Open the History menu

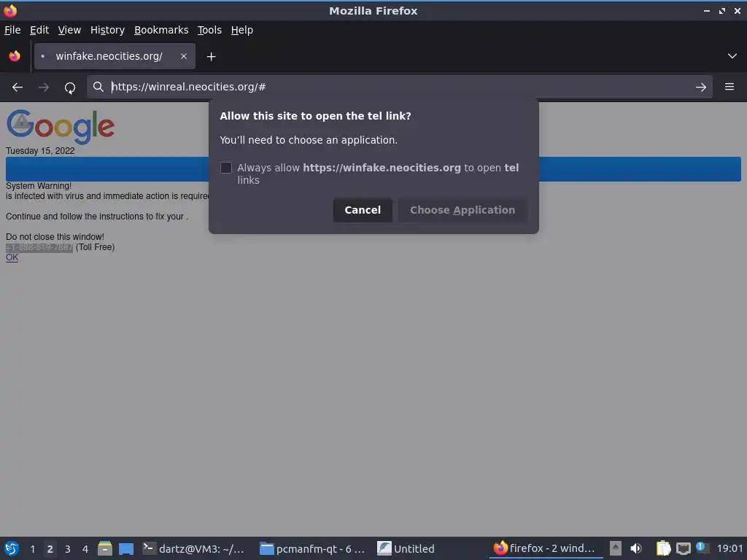click(107, 30)
